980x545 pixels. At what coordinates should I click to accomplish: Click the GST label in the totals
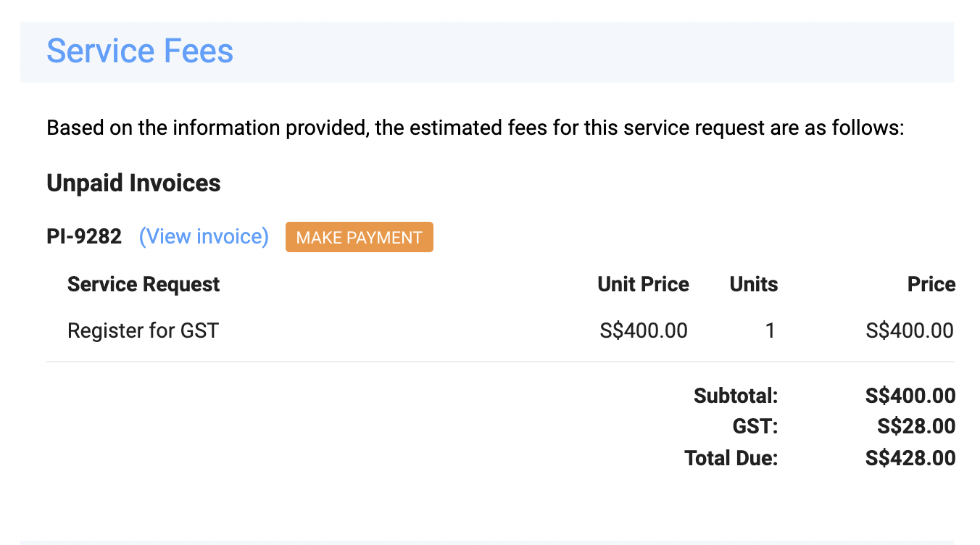[755, 427]
